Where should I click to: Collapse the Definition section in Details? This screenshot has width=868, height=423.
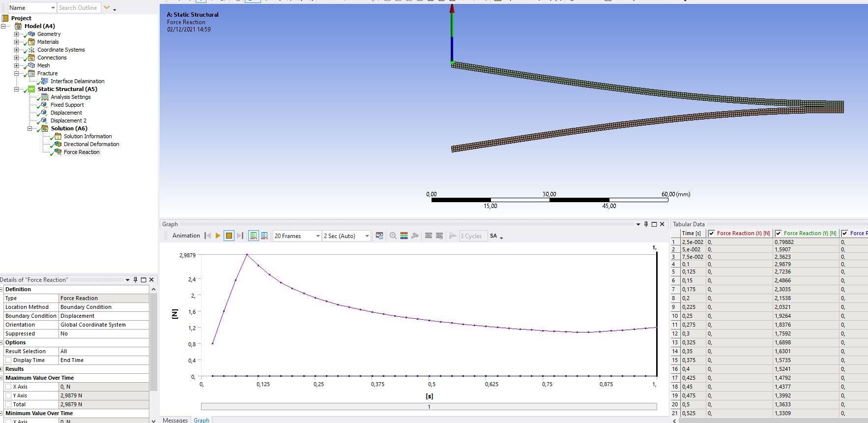(x=1, y=289)
